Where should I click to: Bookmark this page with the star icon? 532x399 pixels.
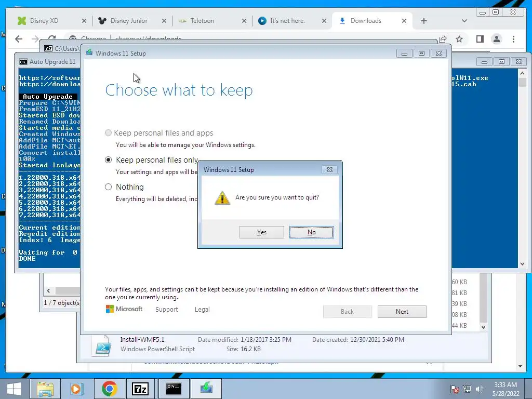(459, 39)
